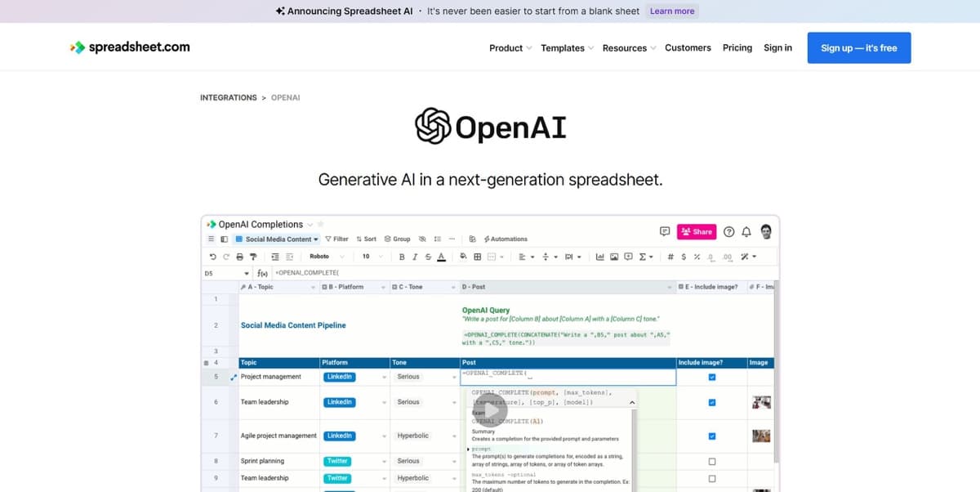Click LinkedIn tag in Project management row
Viewport: 980px width, 492px height.
click(x=340, y=377)
